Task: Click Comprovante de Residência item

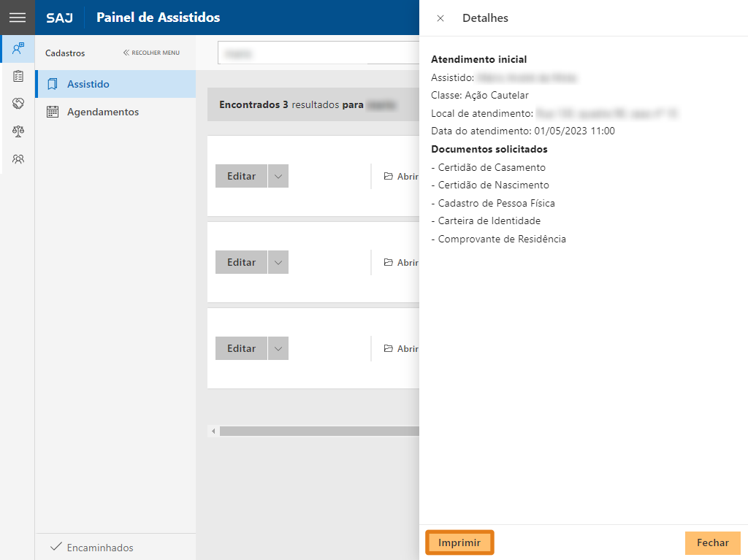Action: tap(498, 239)
